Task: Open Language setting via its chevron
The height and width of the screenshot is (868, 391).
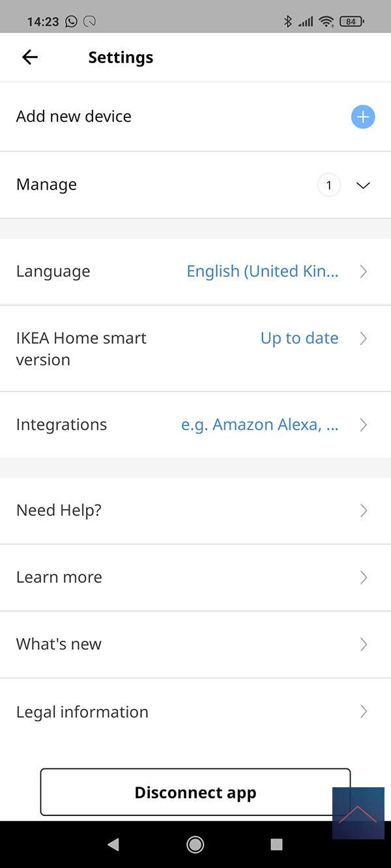Action: 364,272
